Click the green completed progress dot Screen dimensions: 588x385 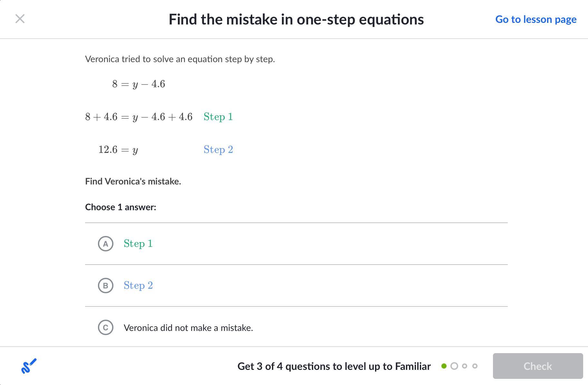(444, 366)
